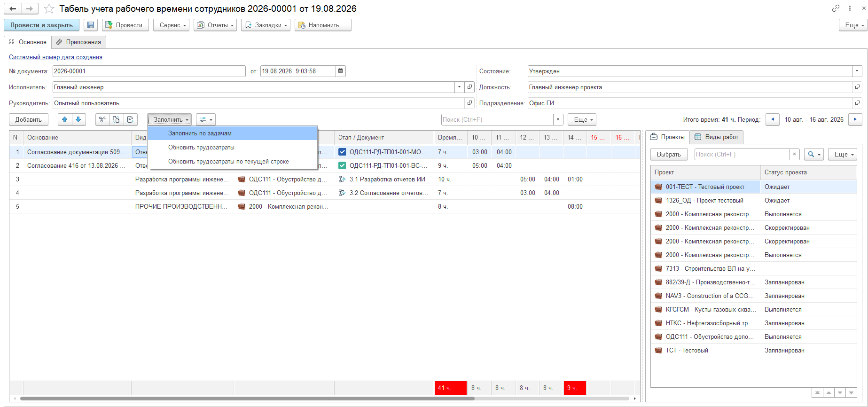Go forward with the right arrow
The width and height of the screenshot is (868, 407).
[x=30, y=8]
